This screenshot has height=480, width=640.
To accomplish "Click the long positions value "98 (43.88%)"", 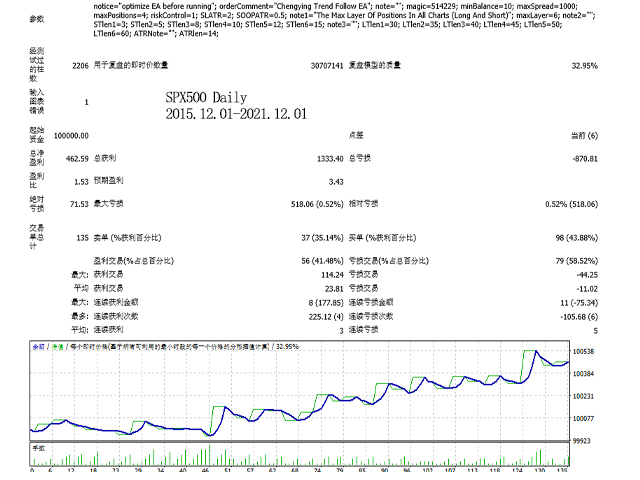I will [x=577, y=238].
